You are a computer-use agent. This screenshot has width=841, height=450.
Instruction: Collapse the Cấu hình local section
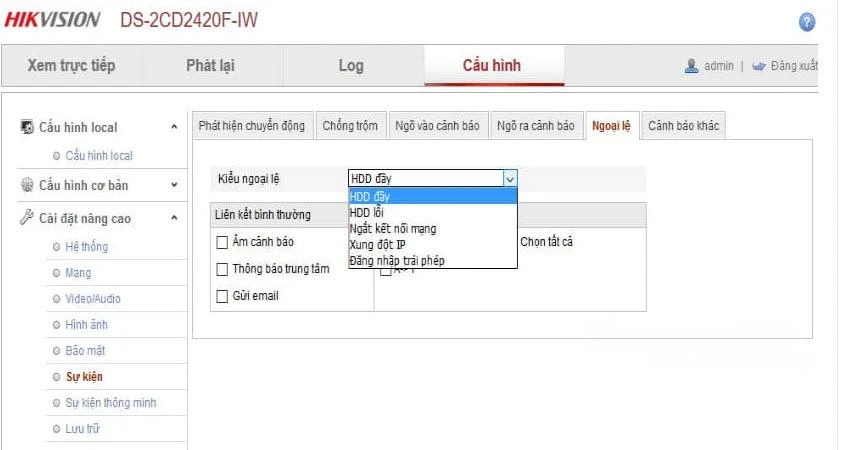tap(174, 127)
